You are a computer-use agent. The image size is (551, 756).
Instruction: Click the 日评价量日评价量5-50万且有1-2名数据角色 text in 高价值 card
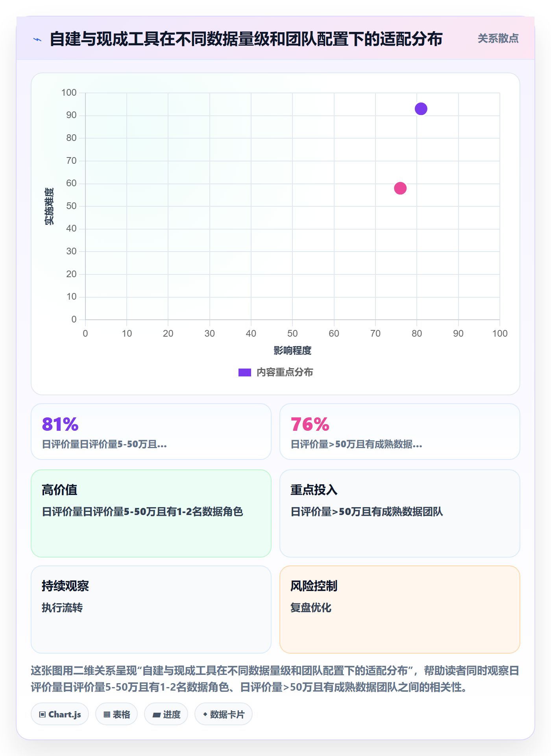(x=142, y=511)
